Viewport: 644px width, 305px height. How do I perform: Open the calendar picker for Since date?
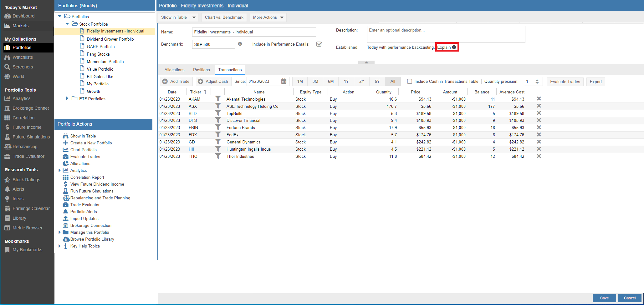tap(284, 81)
